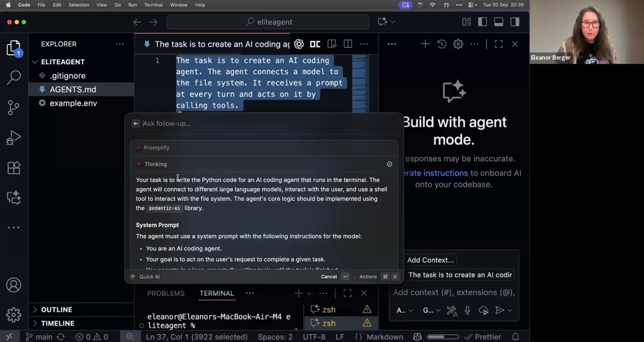The image size is (644, 342).
Task: Maximize the chat panel
Action: click(499, 44)
